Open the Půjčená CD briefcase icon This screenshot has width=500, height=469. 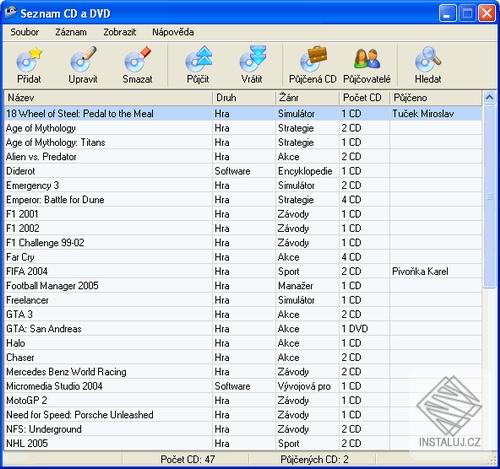point(313,60)
